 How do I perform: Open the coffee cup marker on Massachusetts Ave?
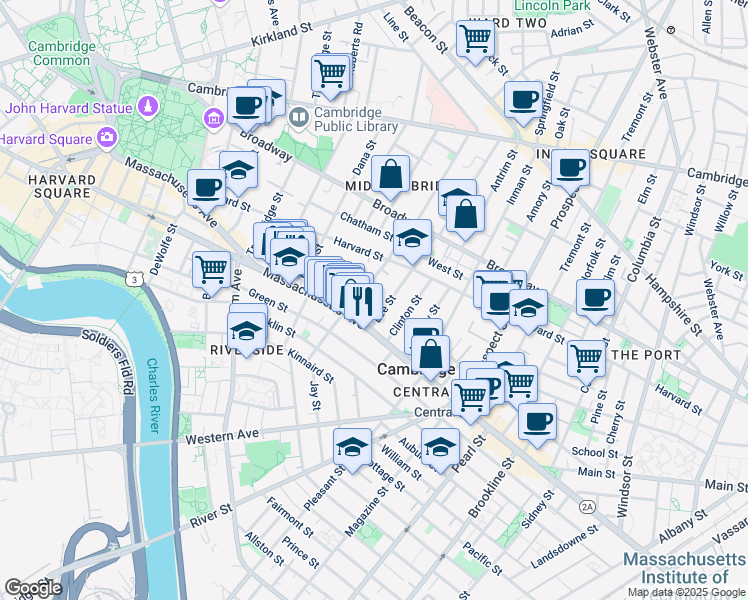[x=206, y=191]
